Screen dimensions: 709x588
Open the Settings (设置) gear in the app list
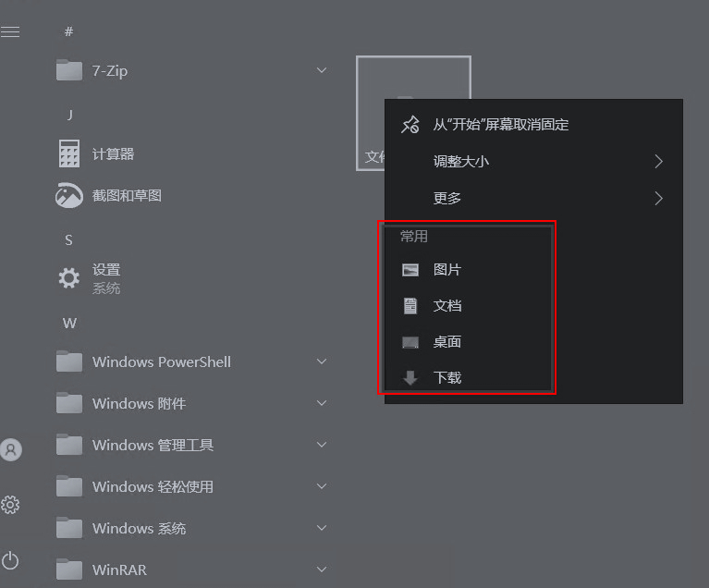pyautogui.click(x=69, y=278)
